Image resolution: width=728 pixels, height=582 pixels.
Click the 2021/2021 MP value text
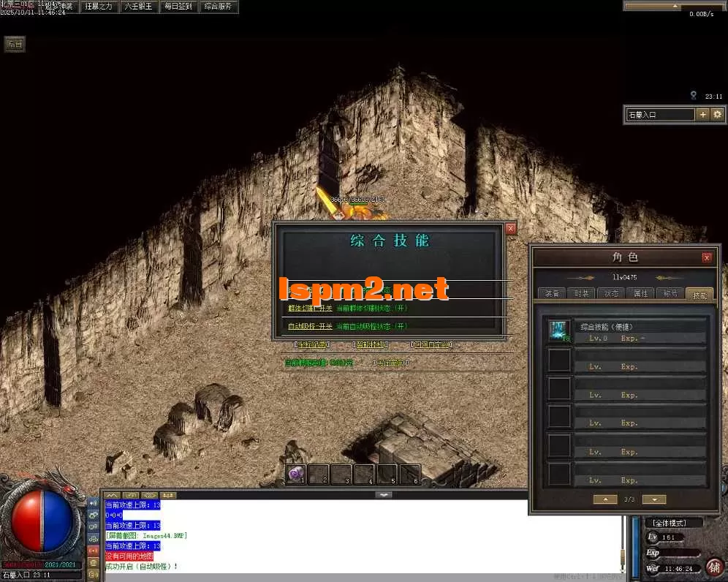60,564
